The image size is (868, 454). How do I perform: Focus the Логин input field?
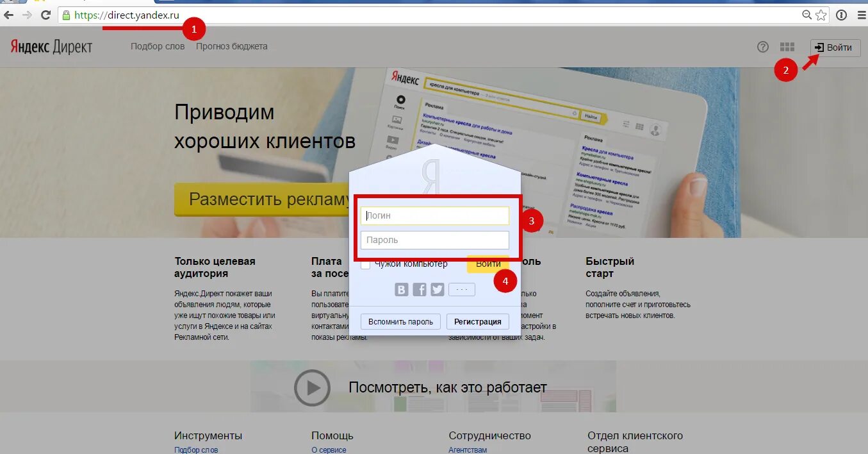click(435, 215)
